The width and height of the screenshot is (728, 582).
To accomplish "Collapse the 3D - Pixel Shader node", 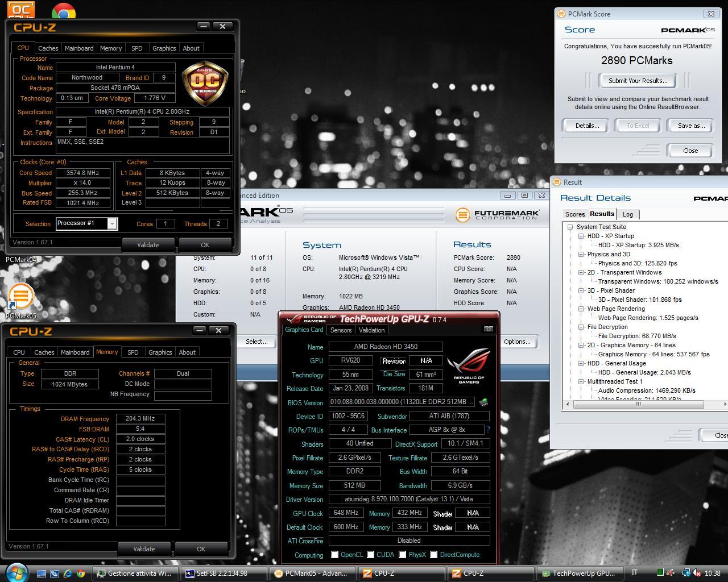I will (x=581, y=290).
